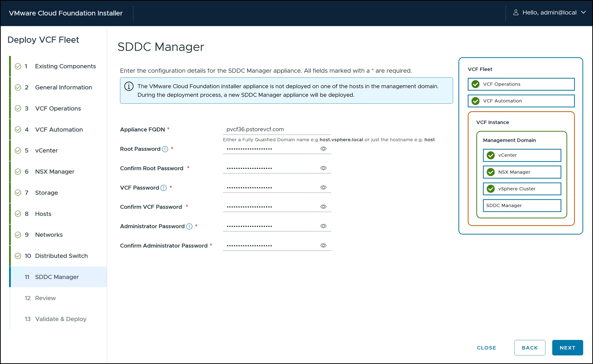Click the info icon in the blue banner
The height and width of the screenshot is (364, 593).
pyautogui.click(x=129, y=86)
